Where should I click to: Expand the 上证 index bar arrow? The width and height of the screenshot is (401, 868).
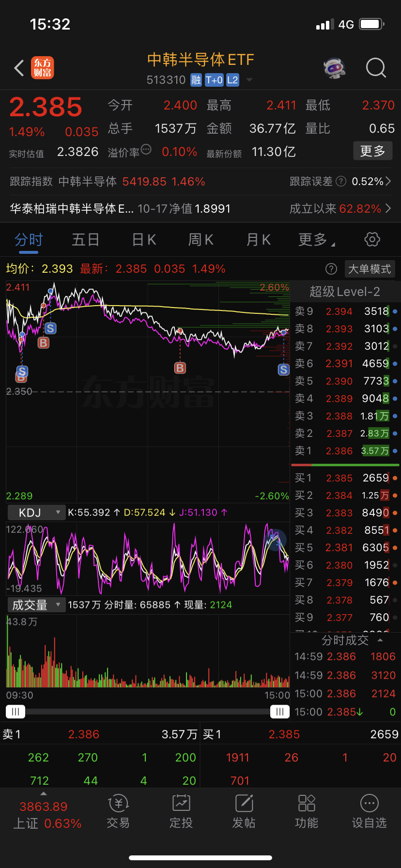coord(44,793)
